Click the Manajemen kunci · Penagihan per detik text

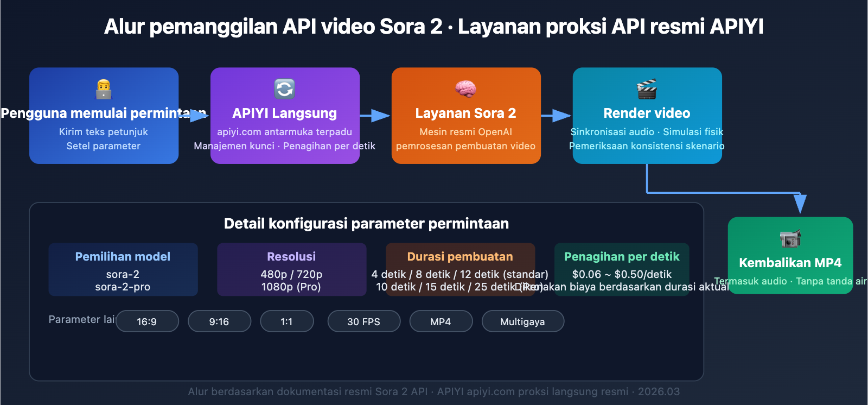[x=285, y=146]
